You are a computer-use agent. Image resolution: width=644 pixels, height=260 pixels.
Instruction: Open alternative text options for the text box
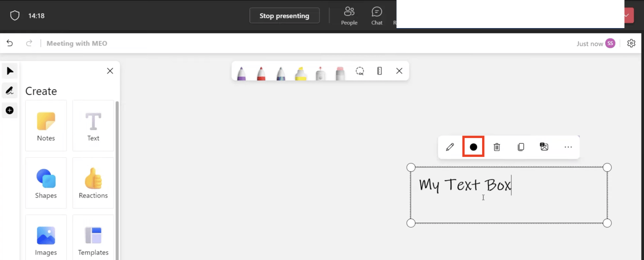(544, 147)
